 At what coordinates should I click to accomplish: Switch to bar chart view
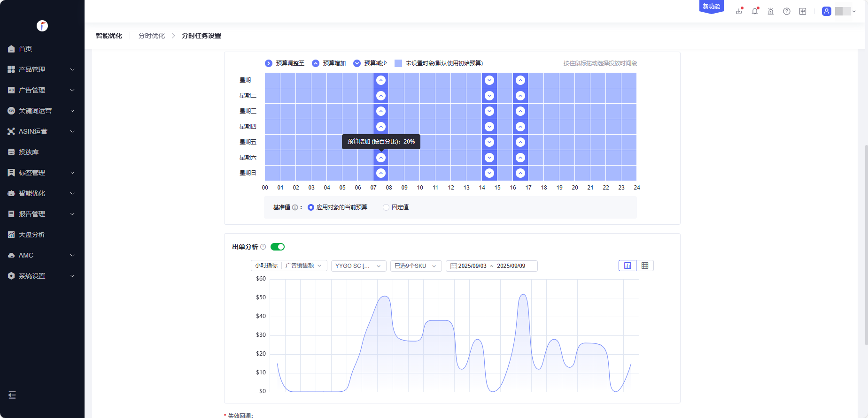pyautogui.click(x=628, y=266)
